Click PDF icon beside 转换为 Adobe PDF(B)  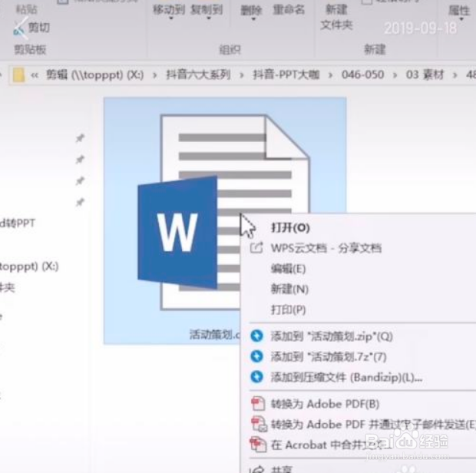click(x=258, y=404)
